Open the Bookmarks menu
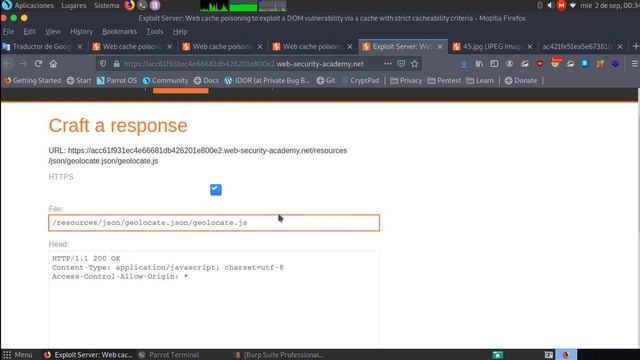The height and width of the screenshot is (360, 640). (119, 31)
